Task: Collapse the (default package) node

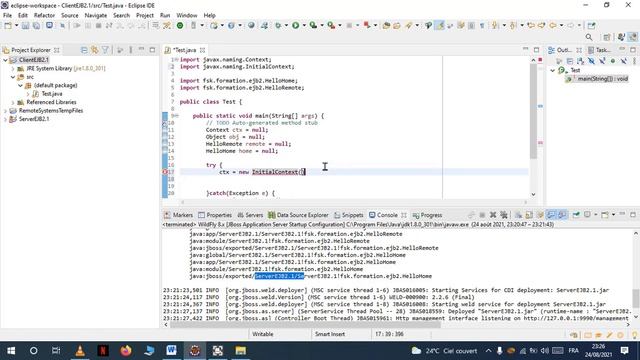Action: pyautogui.click(x=20, y=85)
